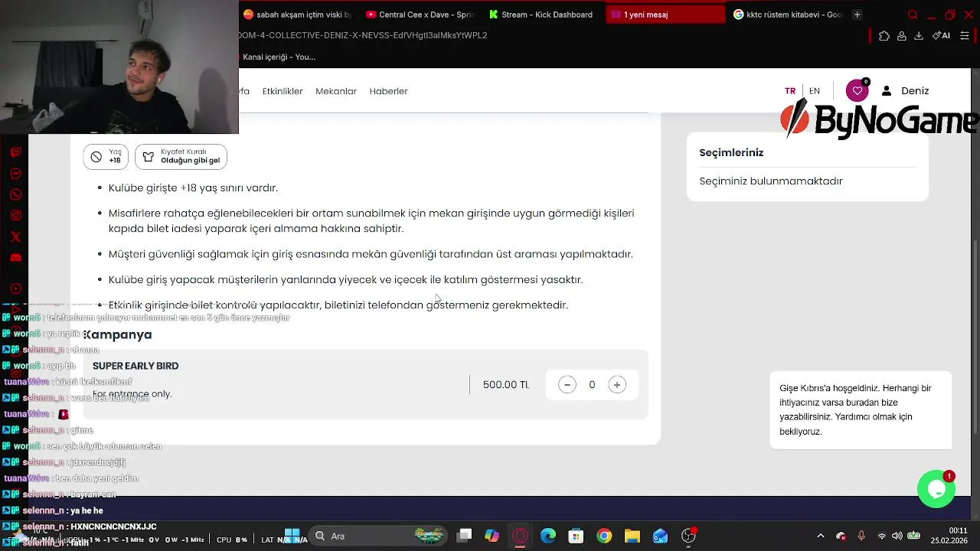980x551 pixels.
Task: Open Instagram in the browser sidebar
Action: (15, 216)
